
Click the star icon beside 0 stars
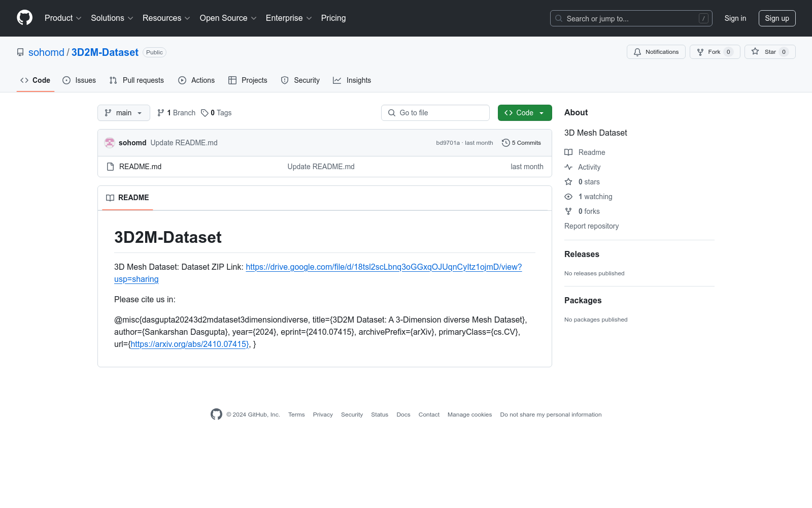pos(568,182)
